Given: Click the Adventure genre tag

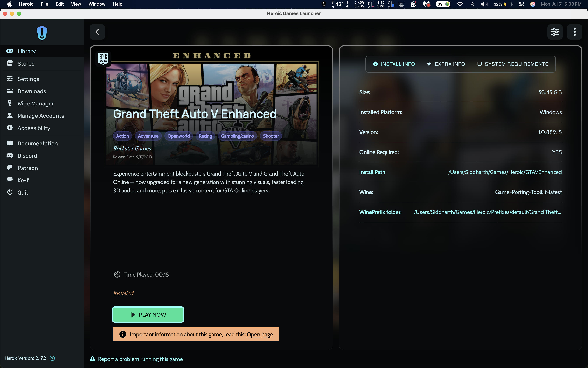Looking at the screenshot, I should 148,136.
